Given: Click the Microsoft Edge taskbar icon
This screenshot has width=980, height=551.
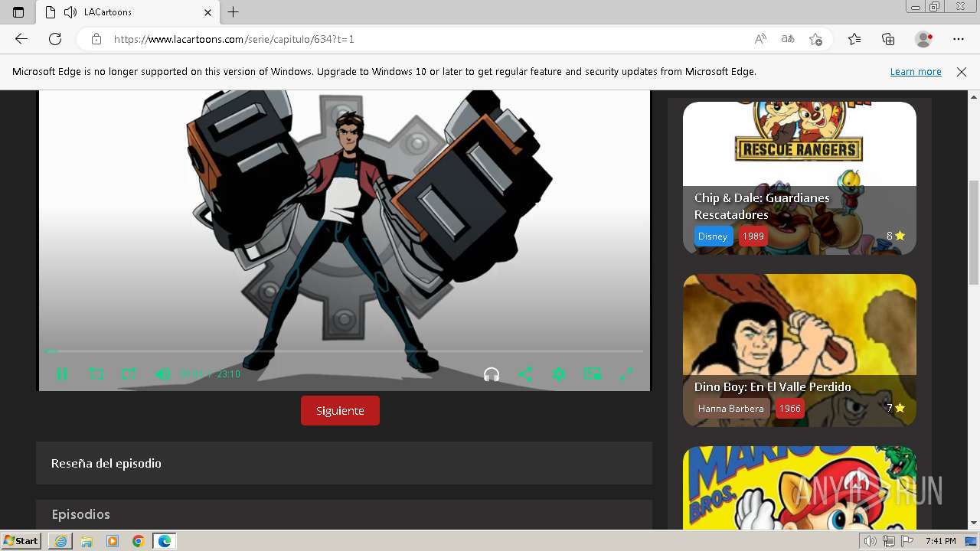Looking at the screenshot, I should click(x=165, y=541).
